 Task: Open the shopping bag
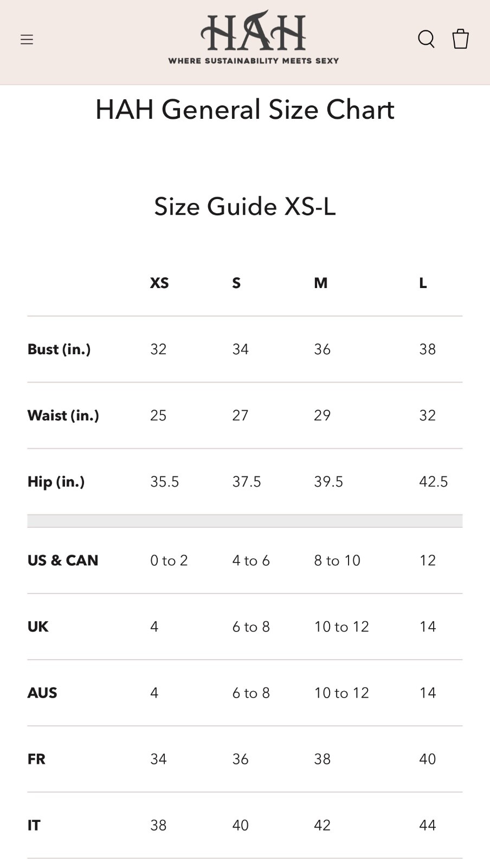460,39
